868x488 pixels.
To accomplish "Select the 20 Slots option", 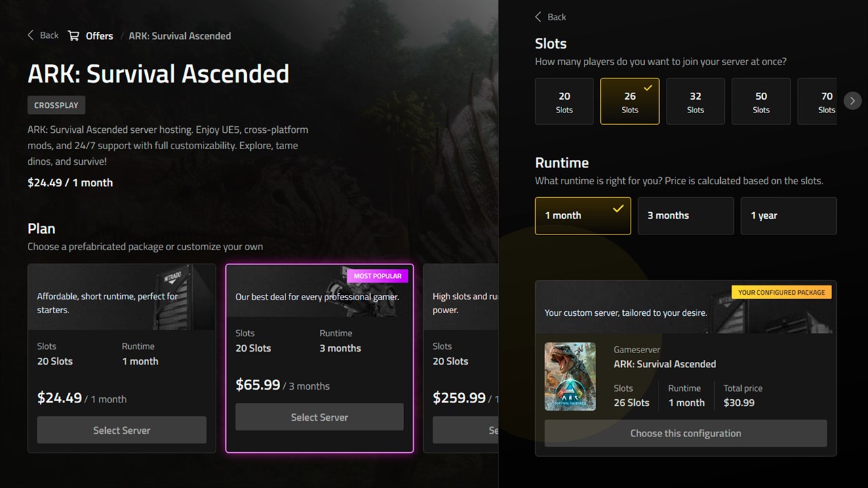I will click(564, 102).
